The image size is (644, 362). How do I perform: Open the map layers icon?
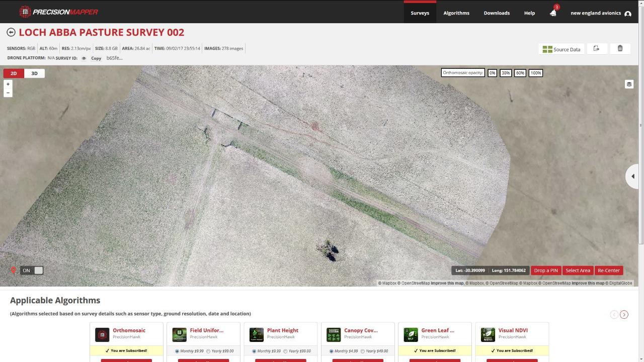coord(629,84)
